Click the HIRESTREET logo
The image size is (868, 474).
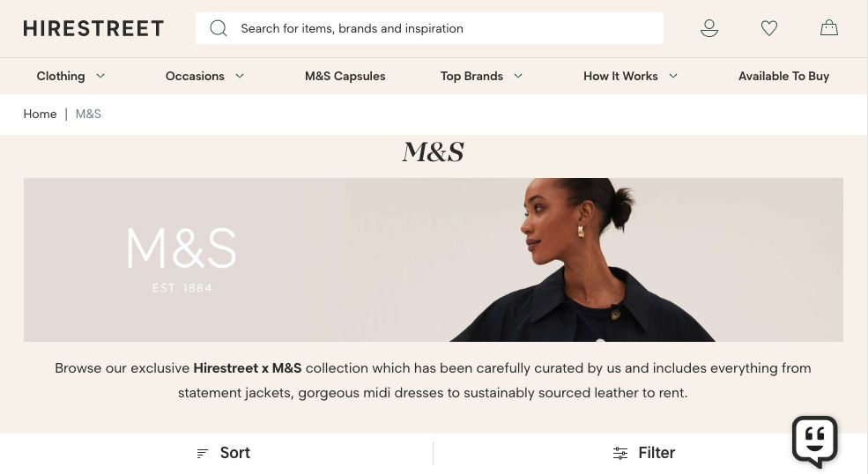(x=93, y=28)
